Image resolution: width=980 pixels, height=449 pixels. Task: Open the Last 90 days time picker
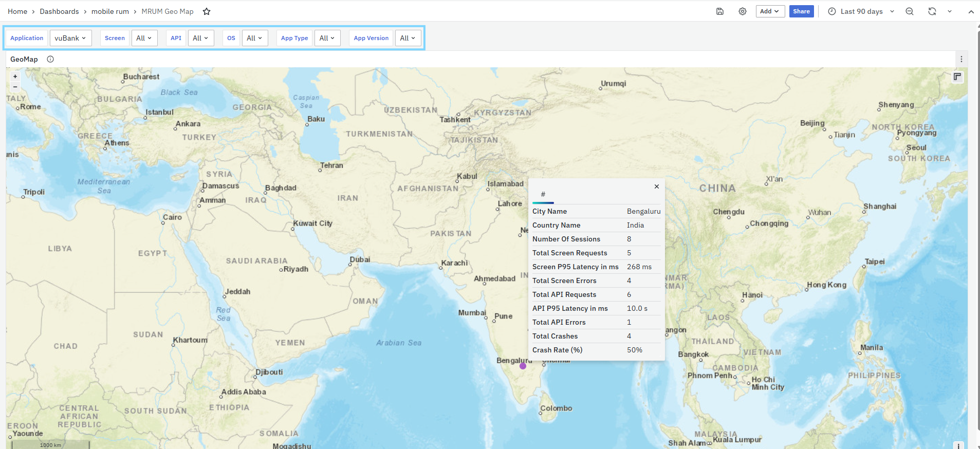pos(861,11)
